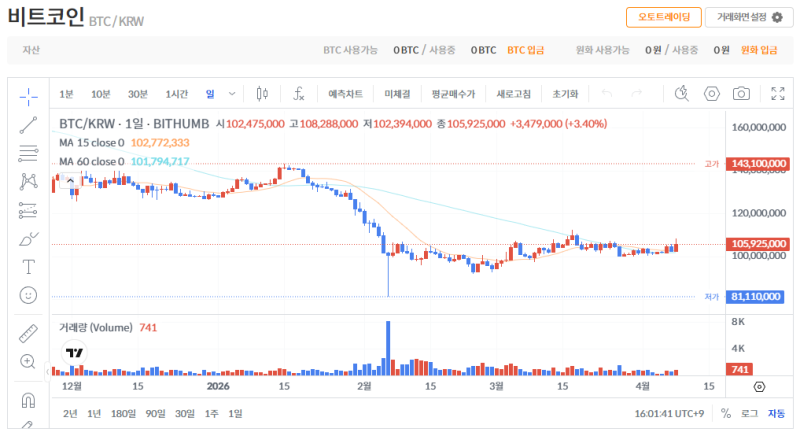Open 오토트레이딩 button
Viewport: 800px width, 436px height.
[664, 17]
